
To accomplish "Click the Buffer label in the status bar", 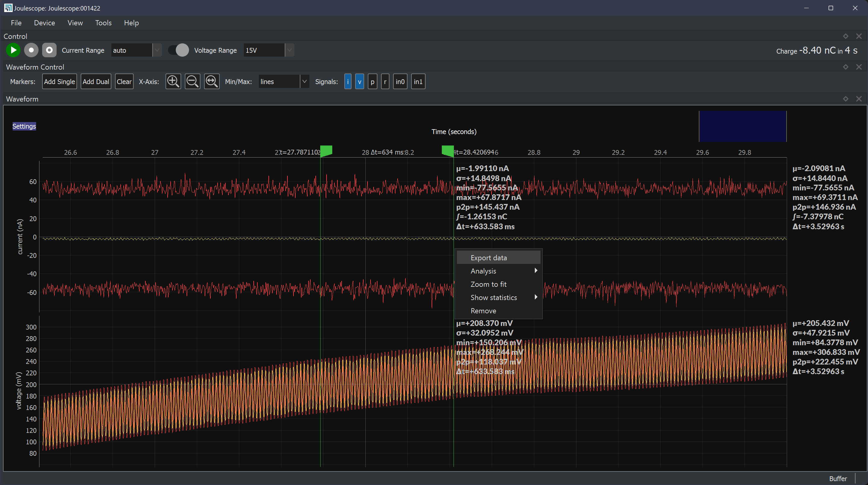I will tap(838, 478).
